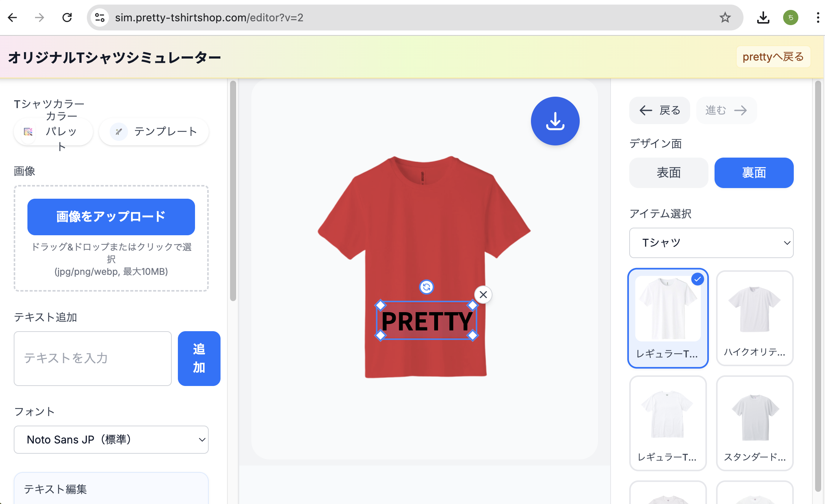
Task: Click the 戻る undo button
Action: [x=659, y=110]
